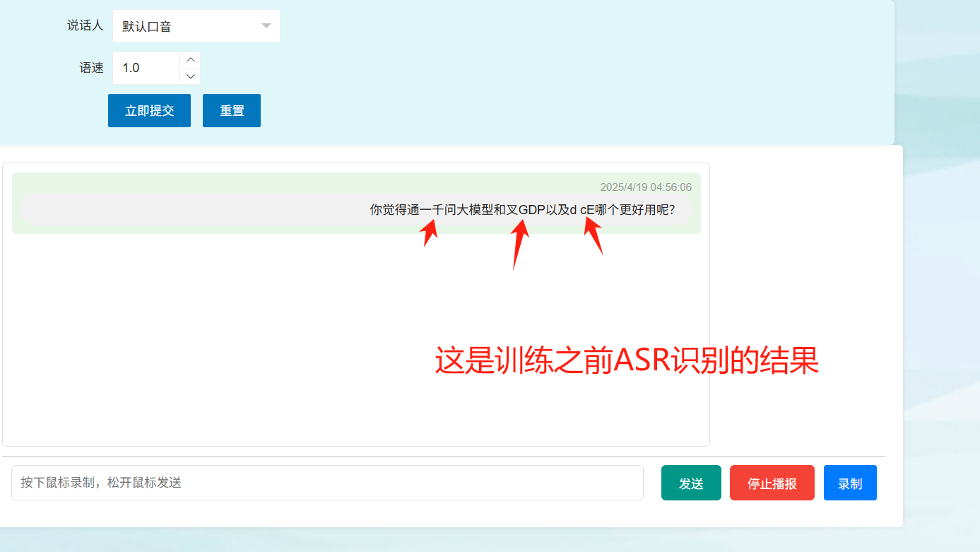Viewport: 980px width, 552px height.
Task: Click the 说话人 label
Action: pos(85,25)
